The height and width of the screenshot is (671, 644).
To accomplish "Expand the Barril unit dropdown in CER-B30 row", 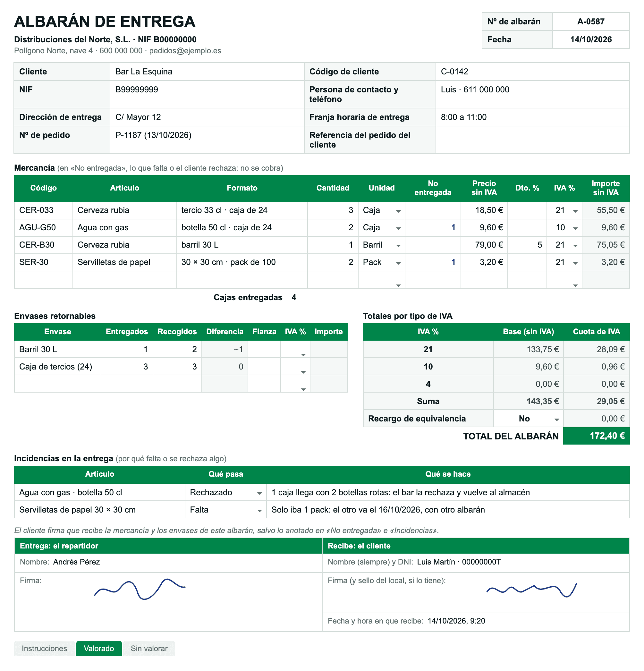I will [x=398, y=245].
